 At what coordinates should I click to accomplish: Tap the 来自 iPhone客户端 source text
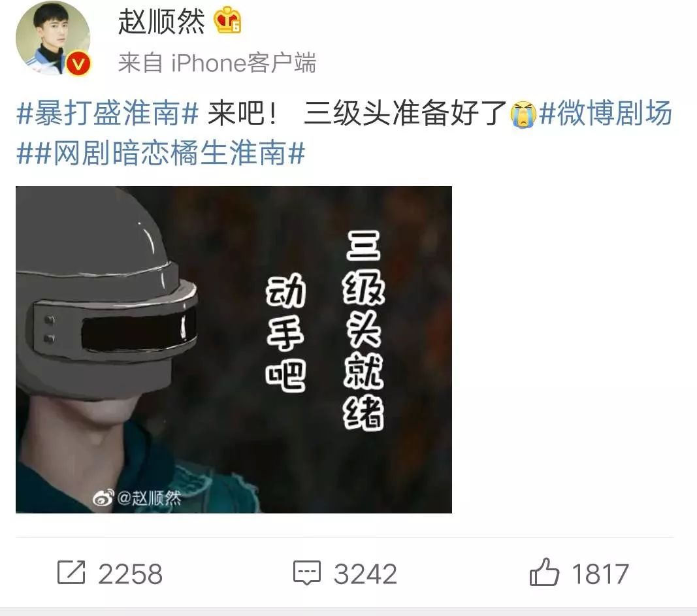[217, 63]
